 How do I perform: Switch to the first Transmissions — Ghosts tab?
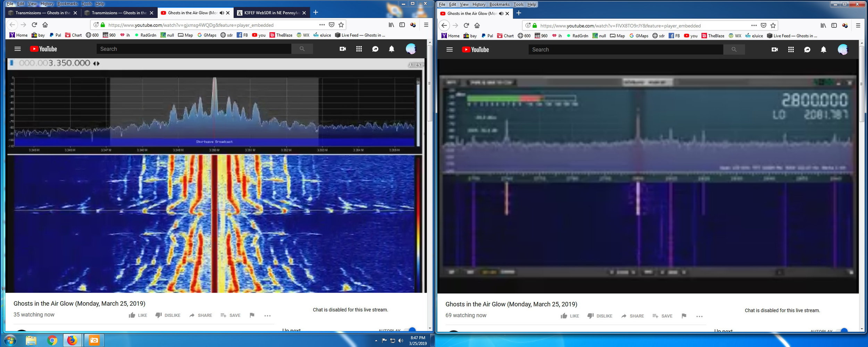(43, 13)
